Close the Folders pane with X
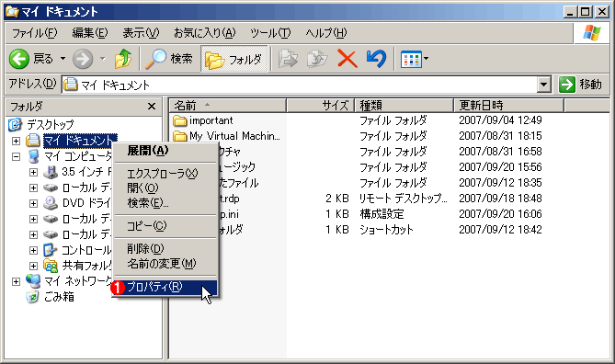The height and width of the screenshot is (364, 615). 152,107
